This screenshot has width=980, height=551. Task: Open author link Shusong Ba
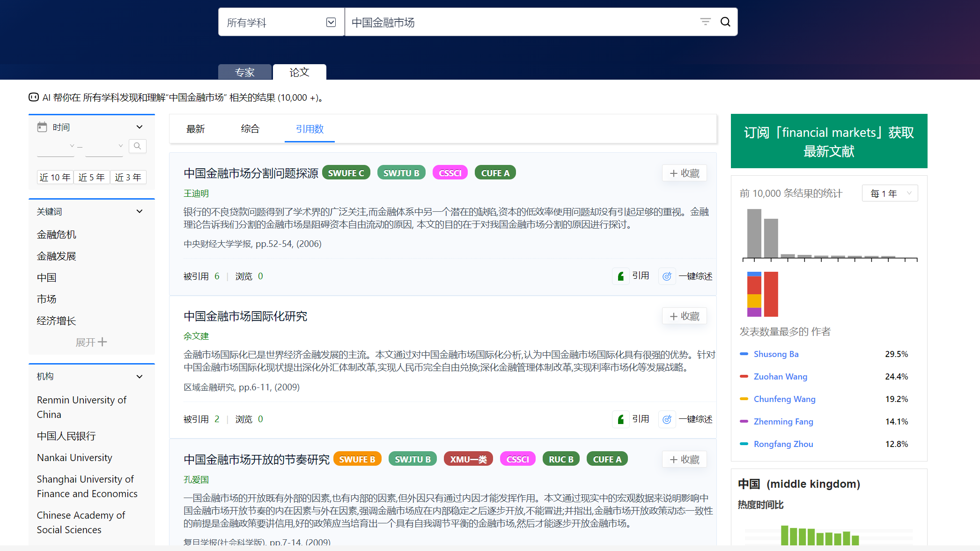(x=776, y=354)
